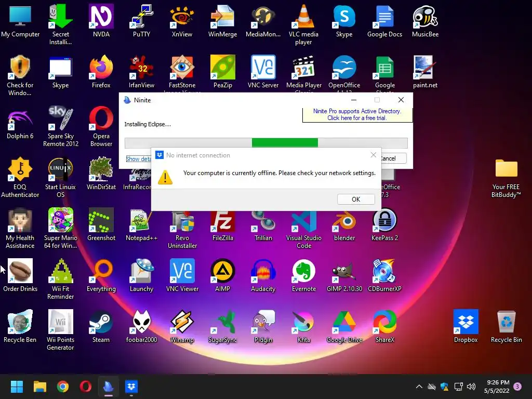Viewport: 532px width, 399px height.
Task: Select Your FREE BitBuddy folder
Action: click(x=506, y=178)
